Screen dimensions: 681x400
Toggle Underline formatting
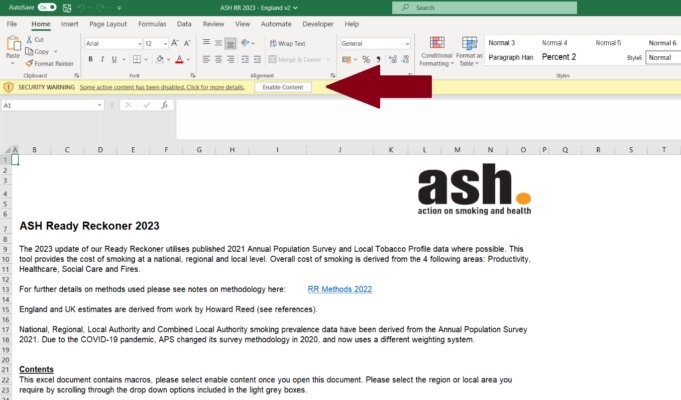pyautogui.click(x=114, y=59)
